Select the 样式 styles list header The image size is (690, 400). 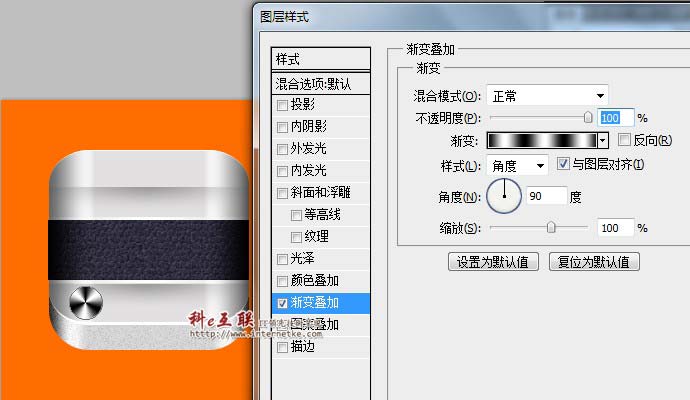click(321, 59)
